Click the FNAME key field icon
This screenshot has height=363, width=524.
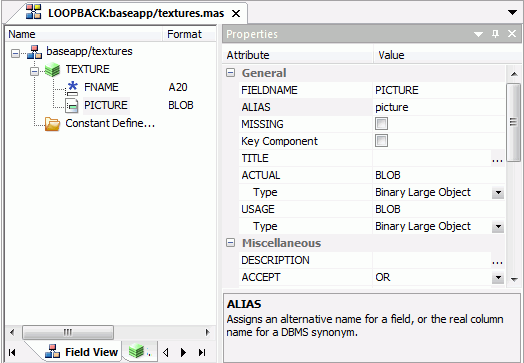[x=72, y=88]
